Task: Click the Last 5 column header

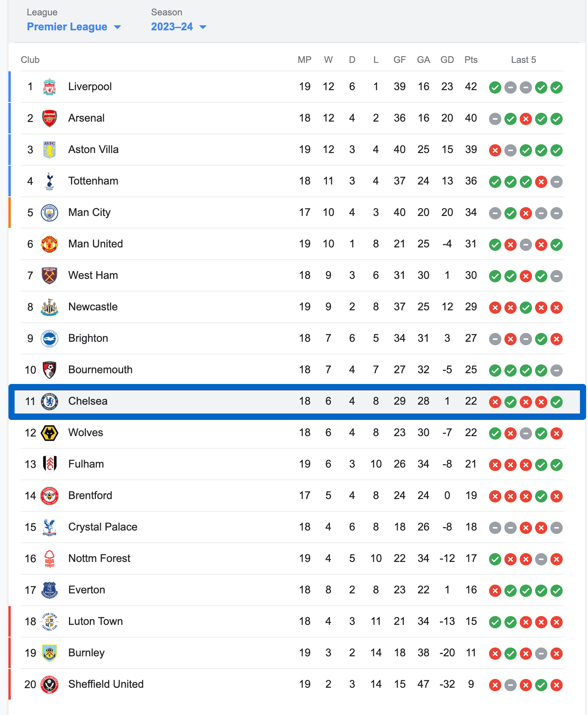Action: click(x=524, y=60)
